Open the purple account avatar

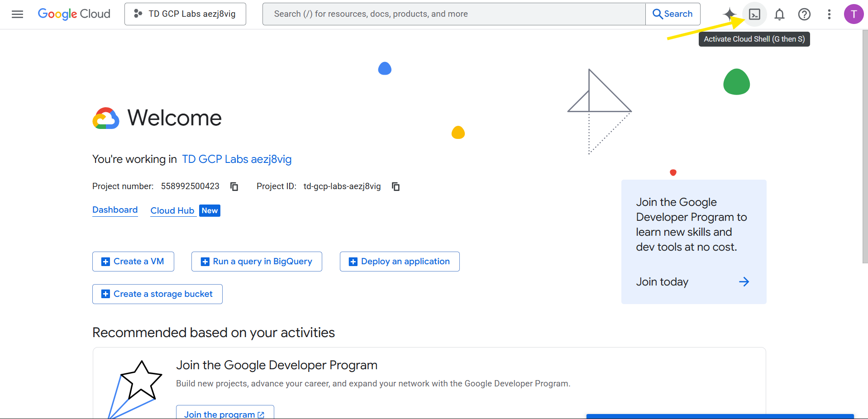pyautogui.click(x=853, y=14)
